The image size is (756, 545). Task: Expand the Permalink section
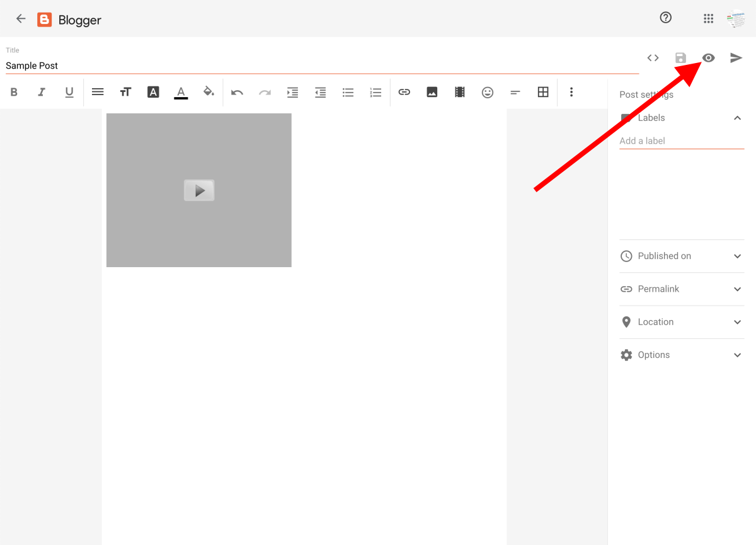tap(682, 289)
